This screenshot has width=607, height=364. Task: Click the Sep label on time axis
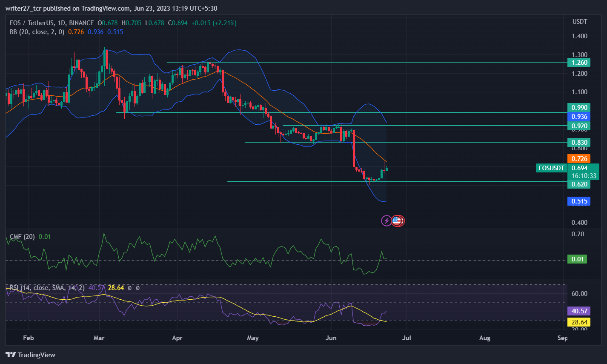click(562, 338)
